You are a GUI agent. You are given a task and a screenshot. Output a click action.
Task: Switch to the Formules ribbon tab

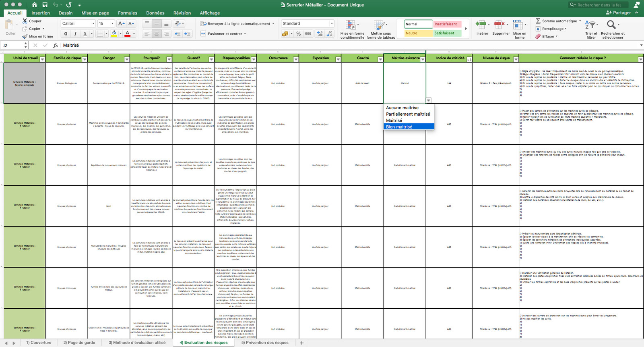128,13
